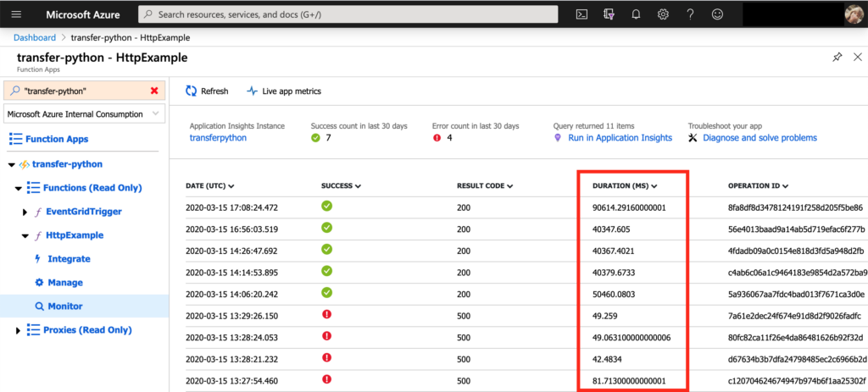Sort by the SUCCESS column
The width and height of the screenshot is (868, 392).
(x=341, y=185)
